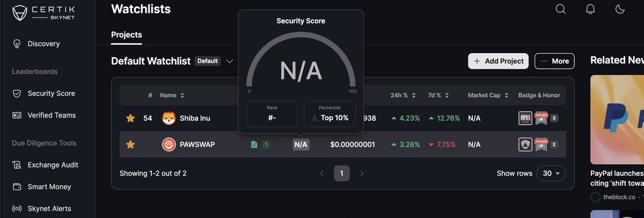Screen dimensions: 644x218
Task: Open the PayPal launches news headline
Action: pos(617,178)
